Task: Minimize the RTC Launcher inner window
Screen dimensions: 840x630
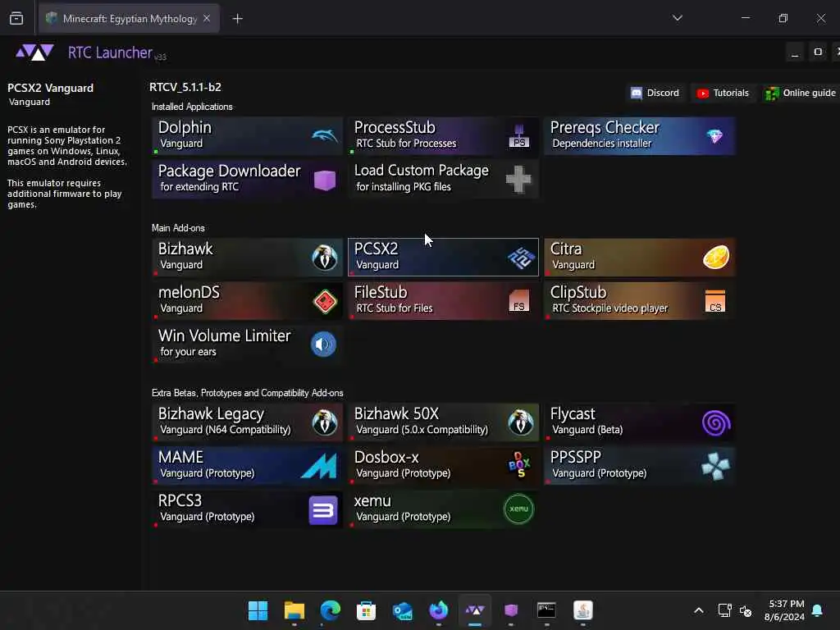Action: [795, 52]
